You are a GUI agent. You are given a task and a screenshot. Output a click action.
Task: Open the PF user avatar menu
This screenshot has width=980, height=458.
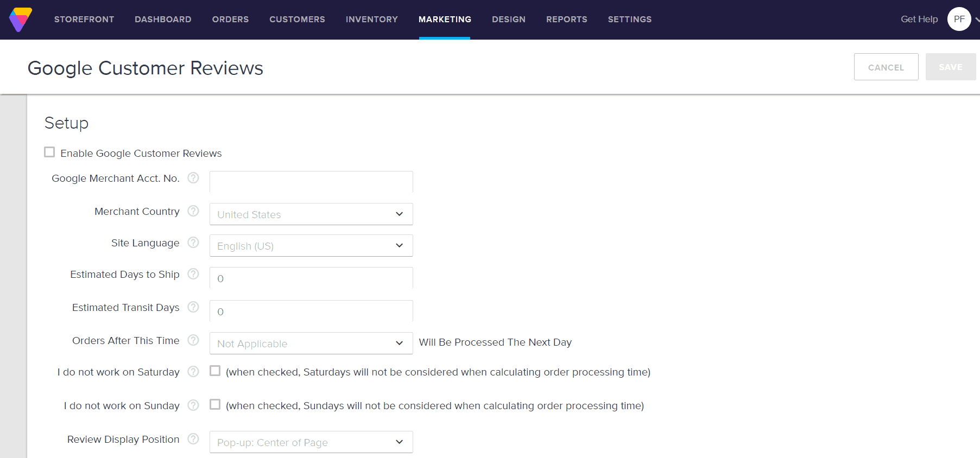point(959,19)
